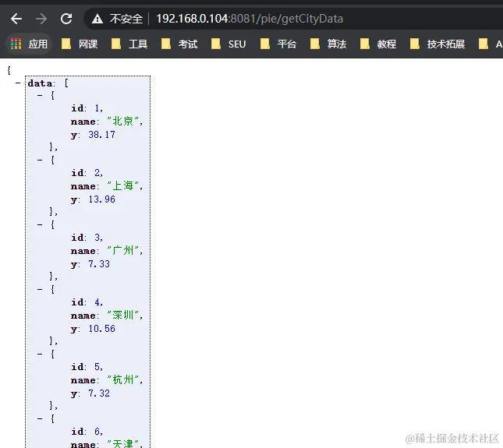Viewport: 503px width, 448px height.
Task: Click the not-secure warning triangle icon
Action: (97, 19)
